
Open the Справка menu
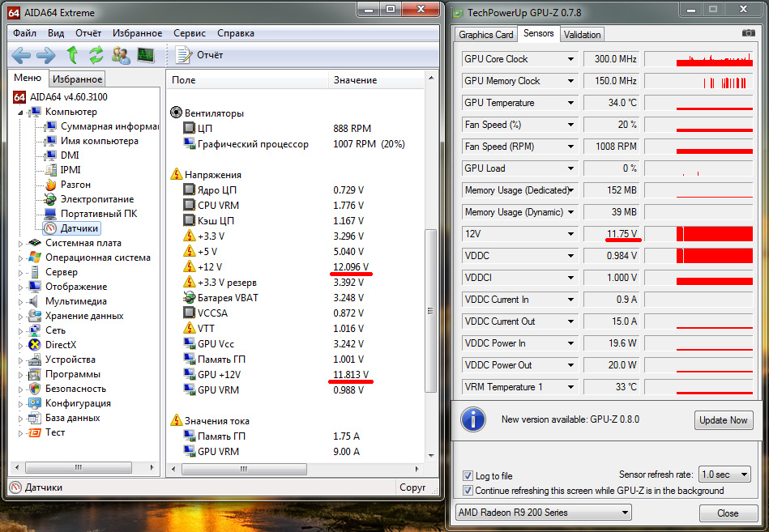236,33
